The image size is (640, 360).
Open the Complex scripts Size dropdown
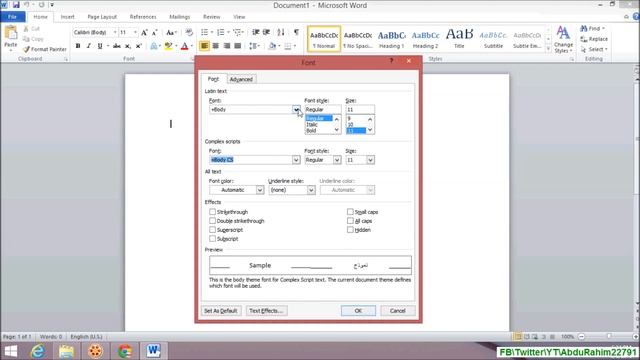[x=371, y=160]
